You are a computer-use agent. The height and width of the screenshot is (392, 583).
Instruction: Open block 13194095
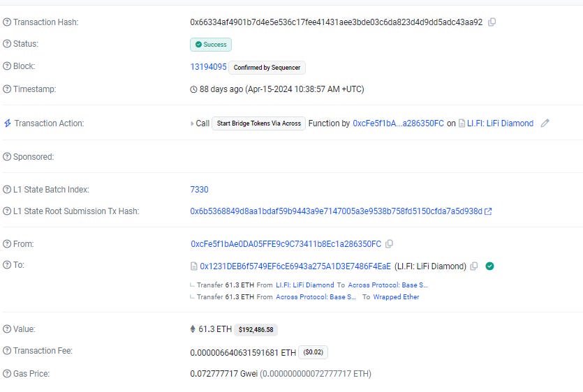[x=208, y=66]
